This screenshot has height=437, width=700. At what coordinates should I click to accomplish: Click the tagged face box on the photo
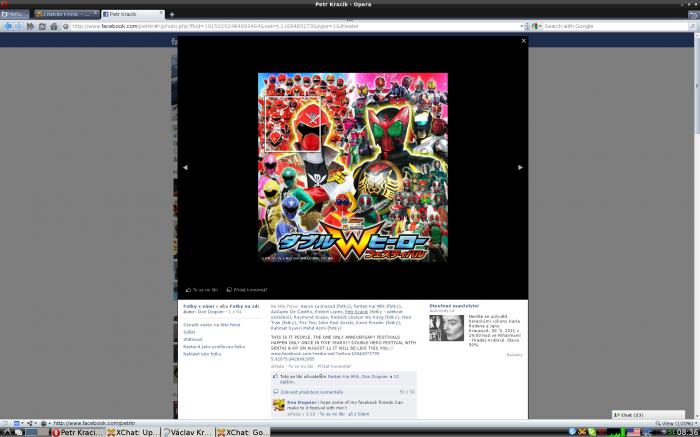tap(292, 124)
